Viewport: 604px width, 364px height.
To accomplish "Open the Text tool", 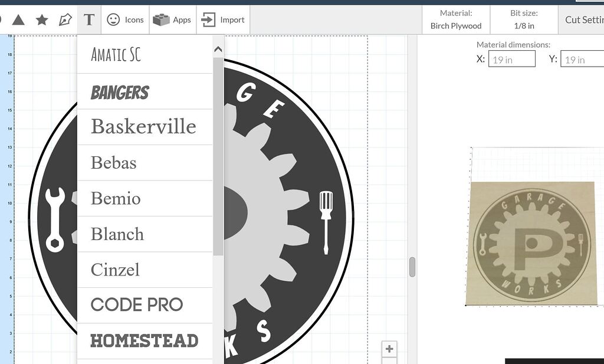I will 88,18.
